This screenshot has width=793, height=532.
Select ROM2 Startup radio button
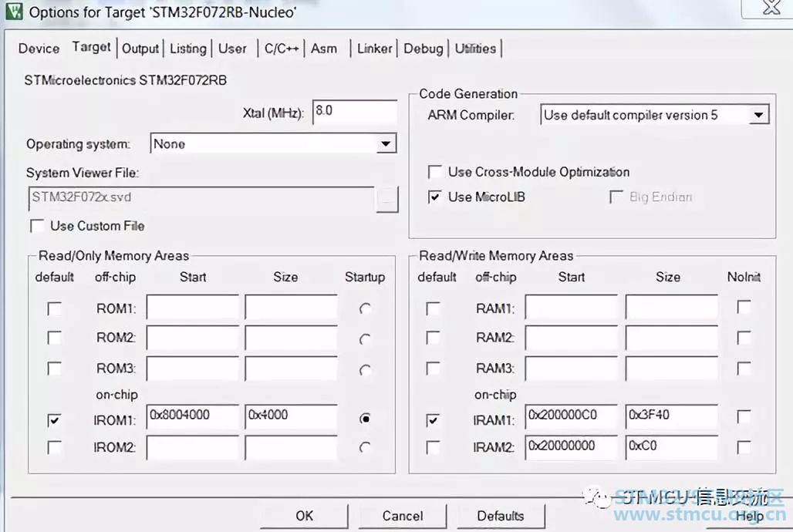[365, 338]
